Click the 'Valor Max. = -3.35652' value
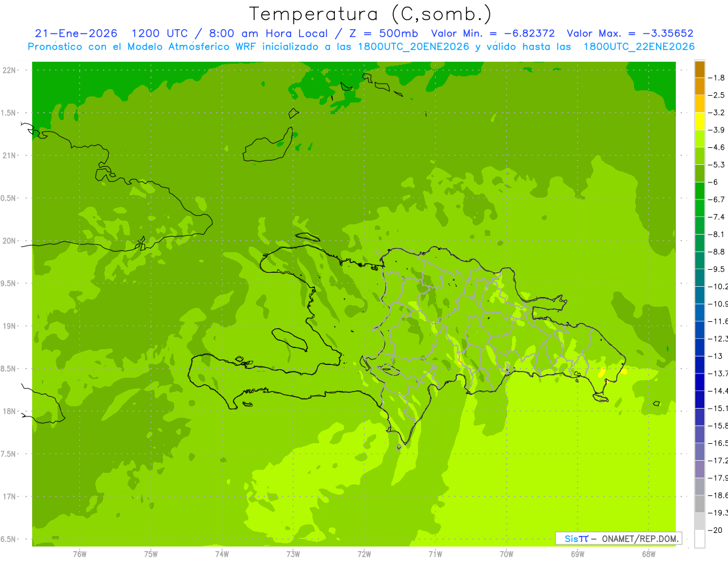The width and height of the screenshot is (728, 562). (630, 33)
